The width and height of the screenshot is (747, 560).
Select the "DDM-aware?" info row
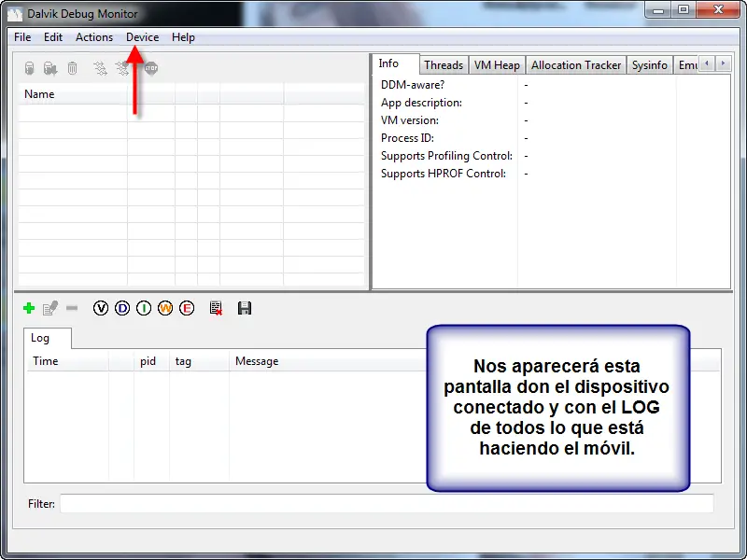tap(551, 85)
